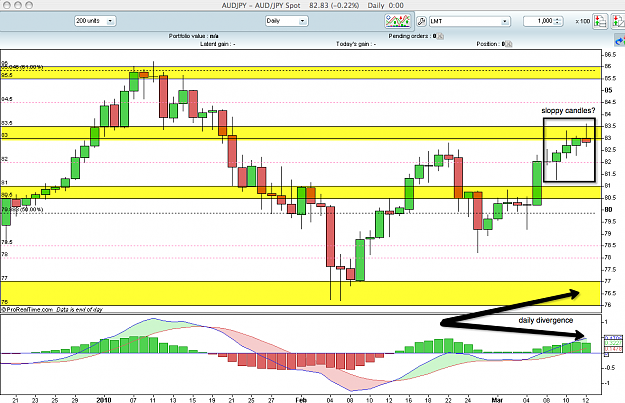Viewport: 625px width, 403px height.
Task: Click the Feb label on the date axis
Action: pos(301,399)
